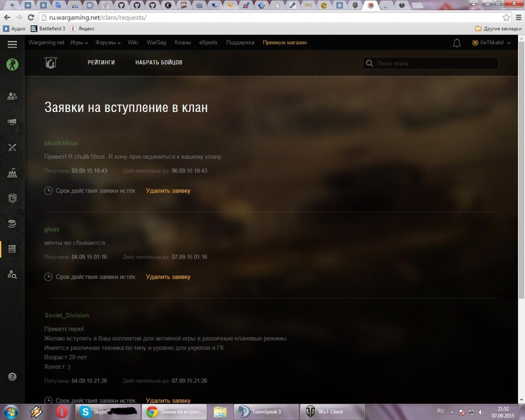Image resolution: width=525 pixels, height=420 pixels.
Task: Launch Opera from the taskbar
Action: pos(62,412)
